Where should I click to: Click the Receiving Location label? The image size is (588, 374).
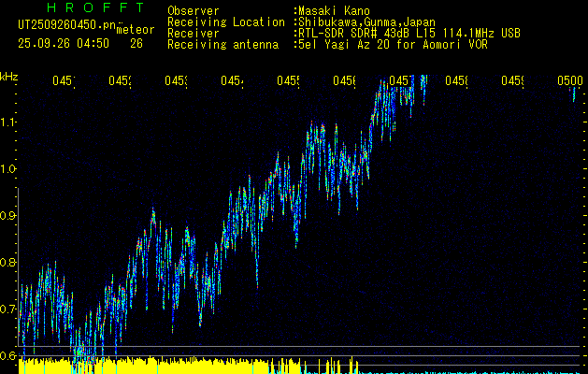click(x=226, y=22)
